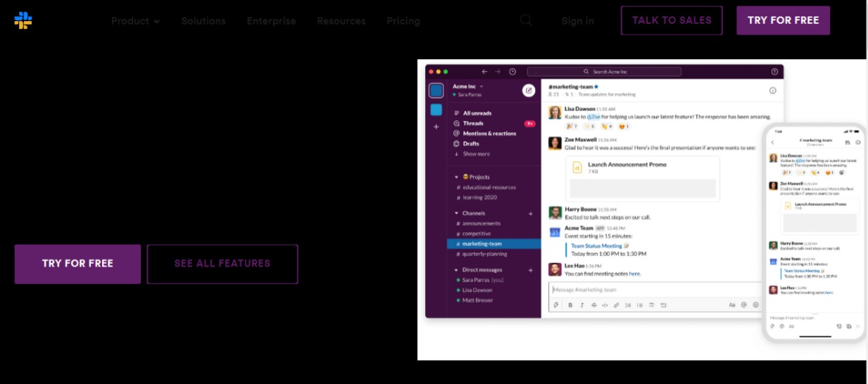This screenshot has width=868, height=384.
Task: Open the Pricing page
Action: (x=403, y=21)
